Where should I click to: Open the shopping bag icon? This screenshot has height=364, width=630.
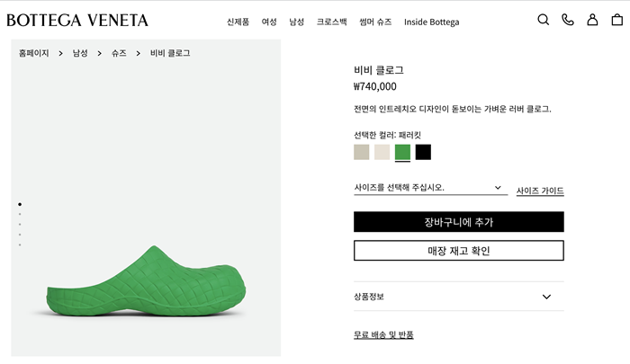[617, 20]
